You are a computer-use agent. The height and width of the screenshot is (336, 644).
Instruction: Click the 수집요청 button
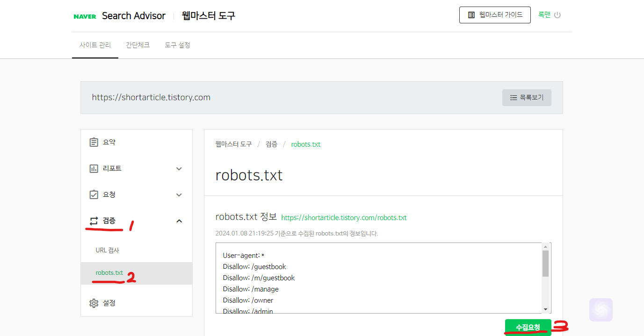[x=528, y=327]
